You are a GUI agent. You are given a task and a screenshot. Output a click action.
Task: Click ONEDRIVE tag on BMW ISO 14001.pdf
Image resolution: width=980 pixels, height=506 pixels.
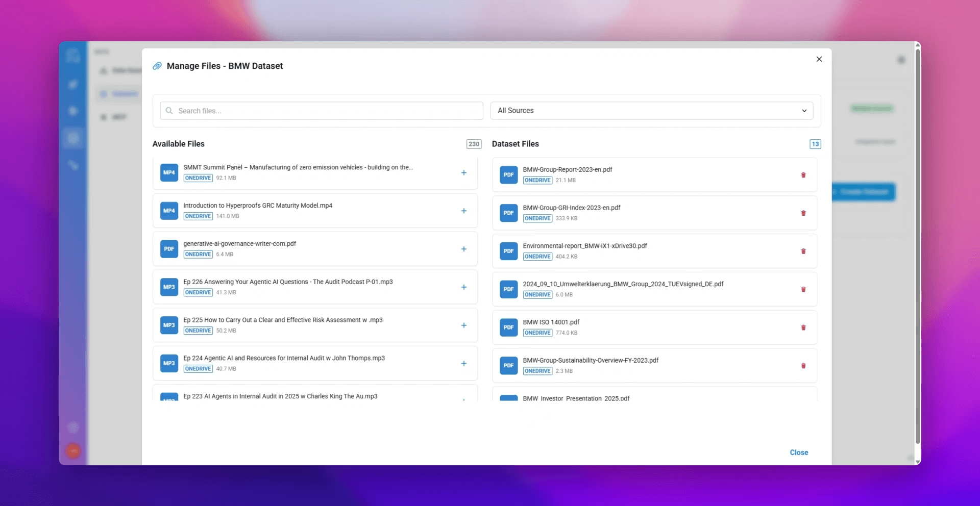(537, 333)
